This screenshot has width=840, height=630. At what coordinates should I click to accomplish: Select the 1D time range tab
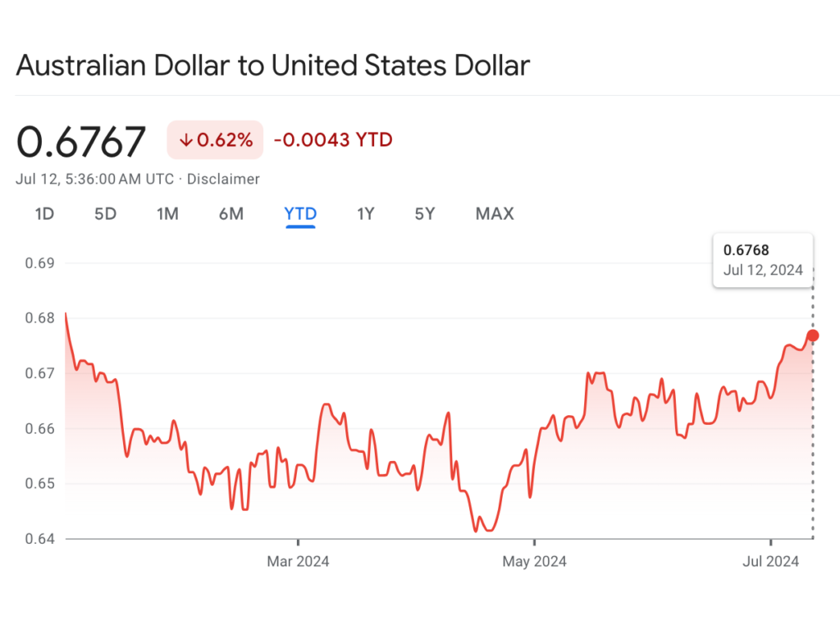click(x=44, y=214)
